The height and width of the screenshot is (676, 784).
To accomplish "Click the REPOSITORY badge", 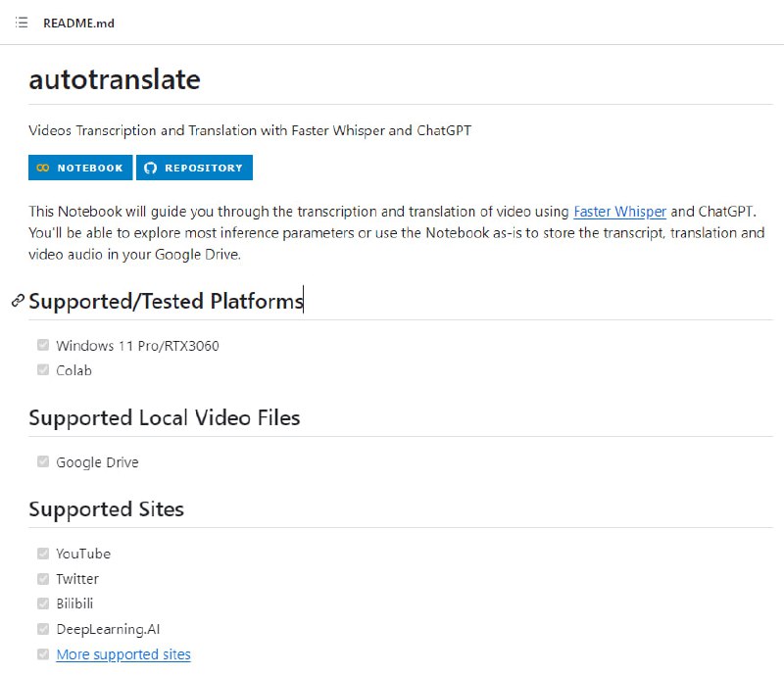I will tap(194, 168).
